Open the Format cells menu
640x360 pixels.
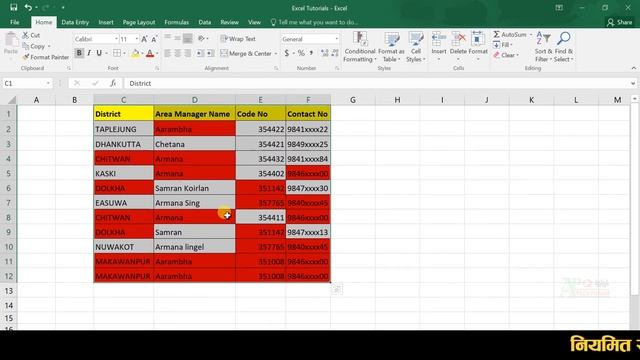[x=478, y=47]
